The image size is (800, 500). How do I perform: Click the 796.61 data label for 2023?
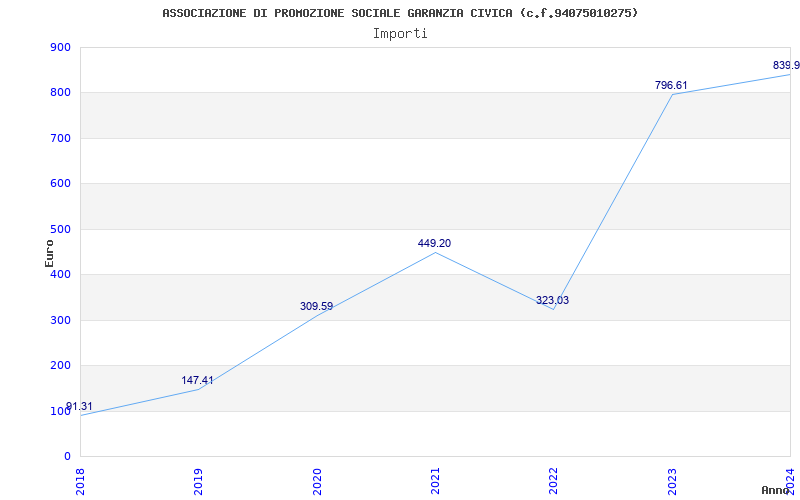click(x=671, y=85)
